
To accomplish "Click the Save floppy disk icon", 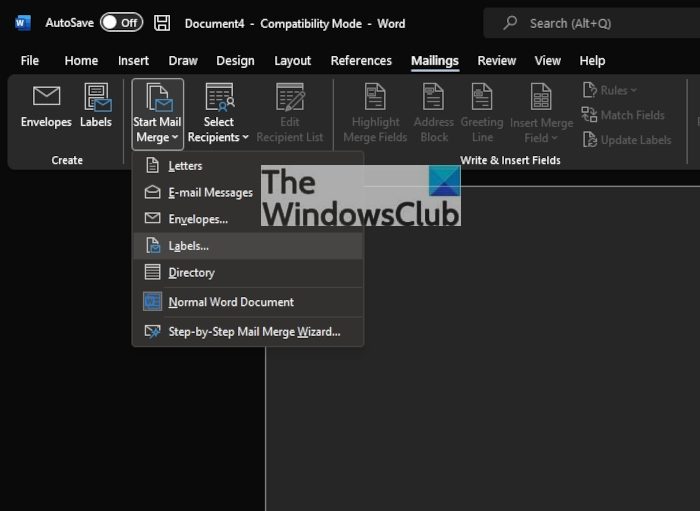I will (162, 23).
